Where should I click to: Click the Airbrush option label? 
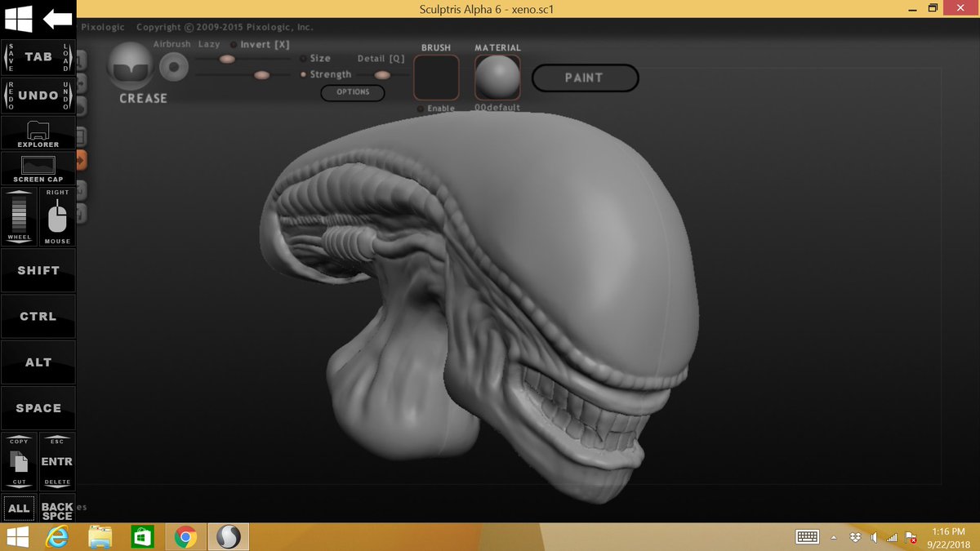click(171, 44)
